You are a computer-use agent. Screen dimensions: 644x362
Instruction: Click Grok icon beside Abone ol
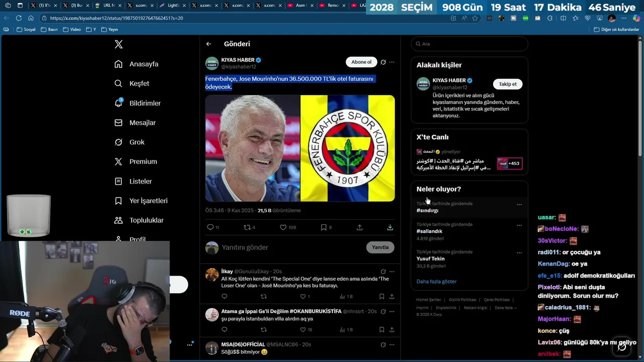click(383, 62)
